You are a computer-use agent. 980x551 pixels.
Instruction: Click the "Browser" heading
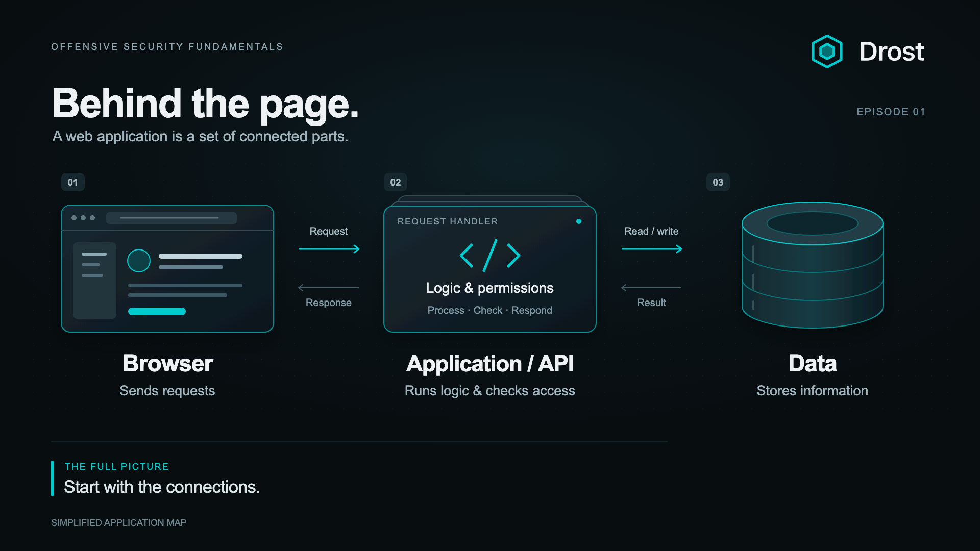coord(168,363)
